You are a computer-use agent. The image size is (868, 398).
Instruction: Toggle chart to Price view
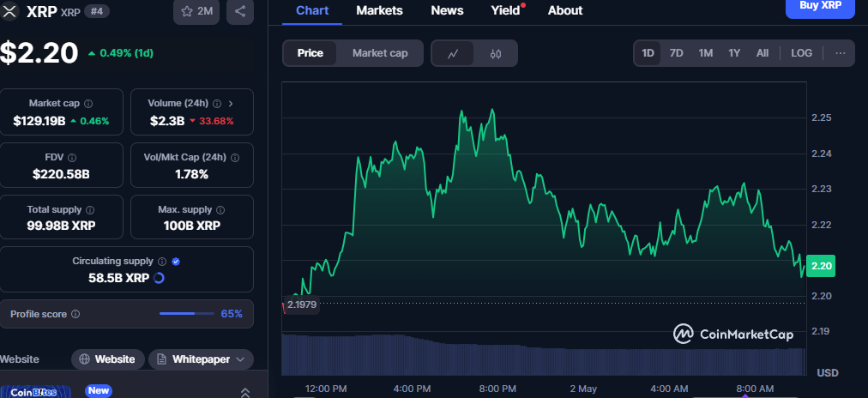310,53
